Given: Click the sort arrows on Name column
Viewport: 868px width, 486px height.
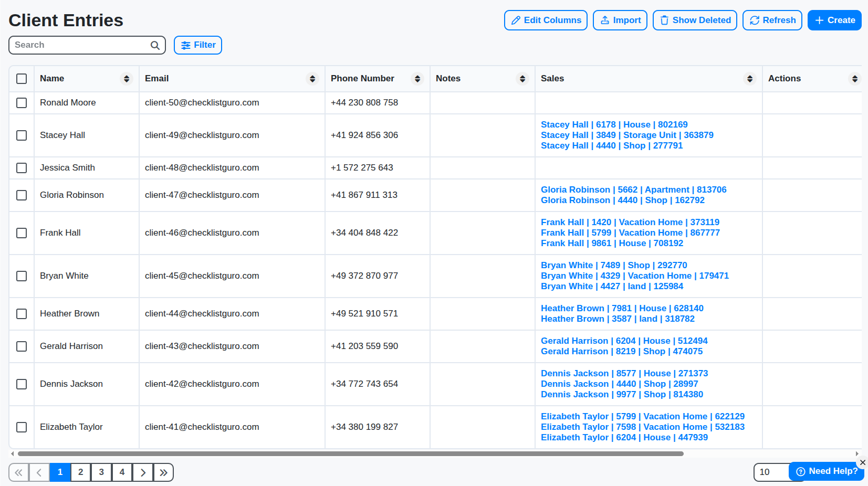Looking at the screenshot, I should point(127,78).
